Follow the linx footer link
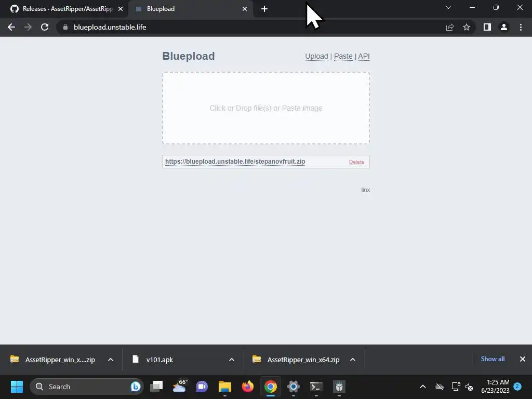Screen dimensions: 532x399 [365, 190]
